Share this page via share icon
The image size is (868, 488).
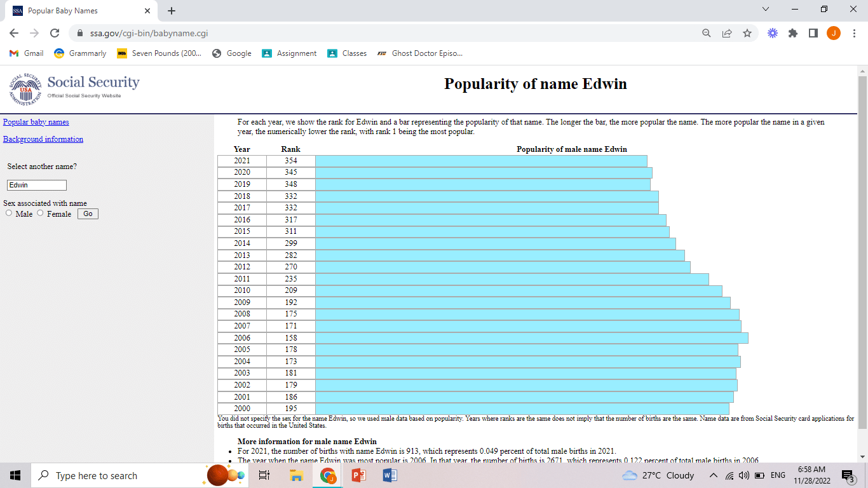click(727, 33)
